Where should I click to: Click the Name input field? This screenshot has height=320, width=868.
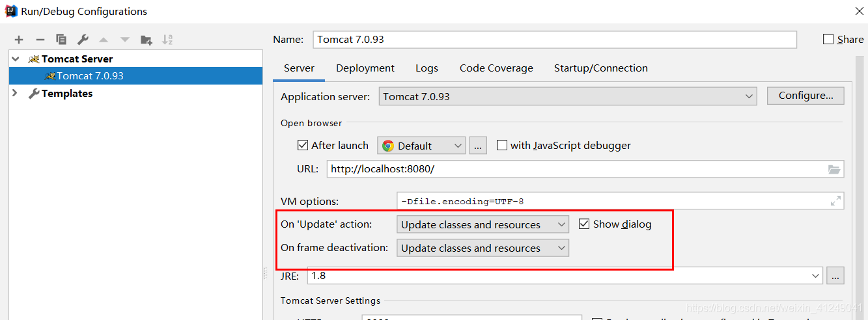click(555, 39)
